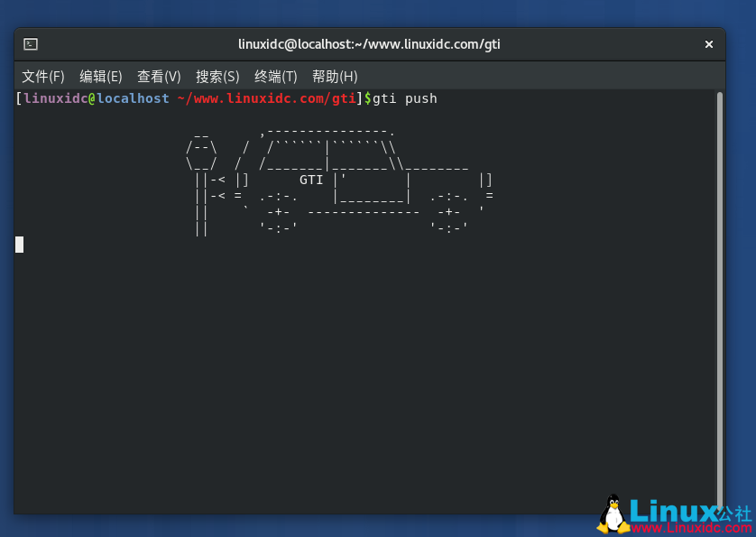Open the 查看(V) menu
The image size is (756, 537).
pyautogui.click(x=159, y=76)
